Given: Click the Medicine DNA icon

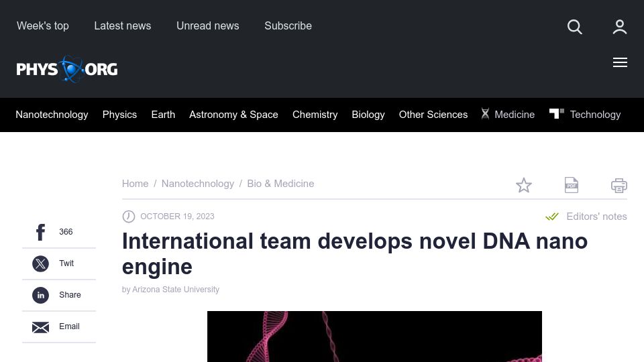Looking at the screenshot, I should click(485, 114).
